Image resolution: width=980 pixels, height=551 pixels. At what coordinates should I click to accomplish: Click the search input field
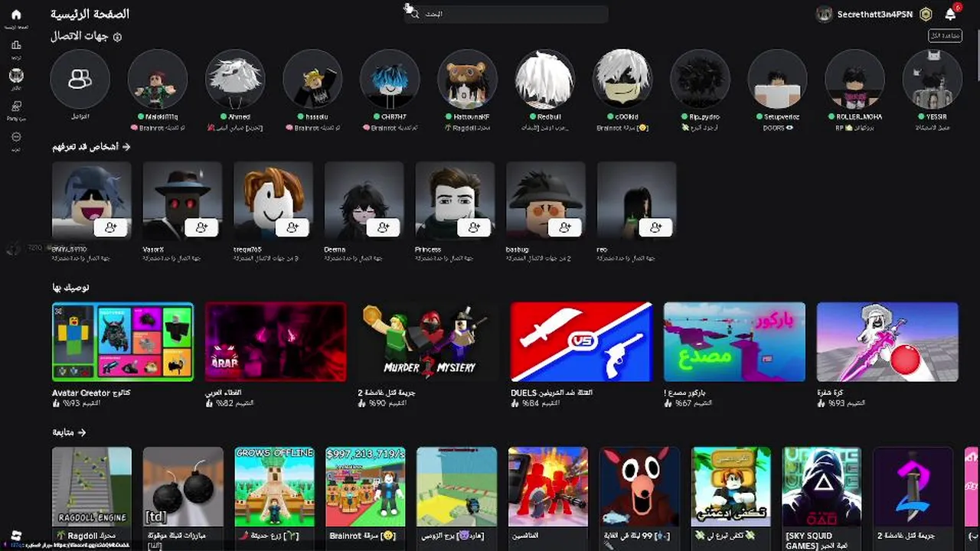506,14
